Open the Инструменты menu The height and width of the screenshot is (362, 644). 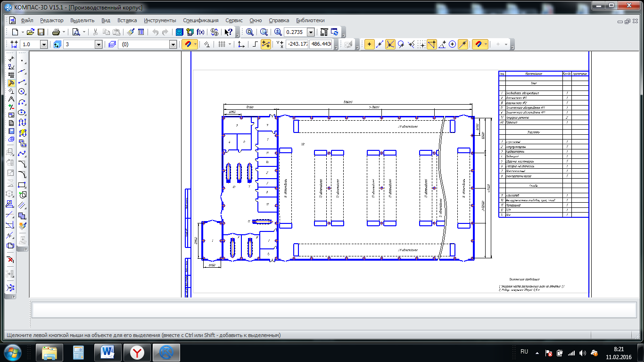coord(160,20)
